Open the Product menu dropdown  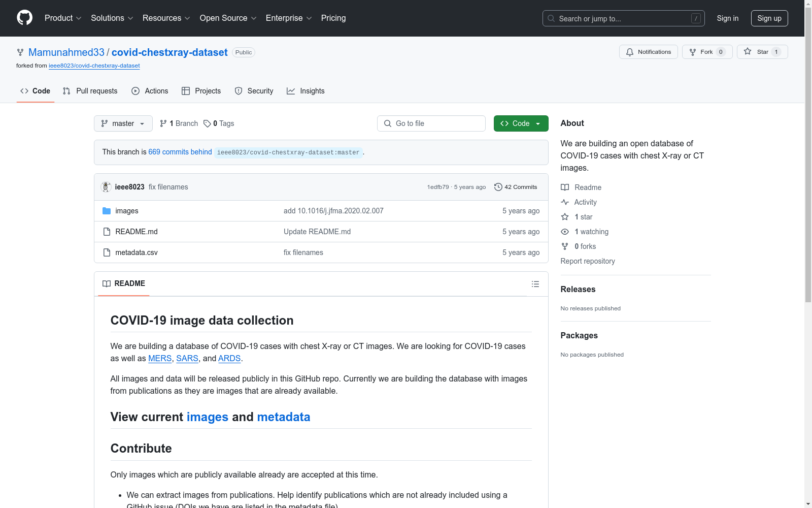click(63, 18)
